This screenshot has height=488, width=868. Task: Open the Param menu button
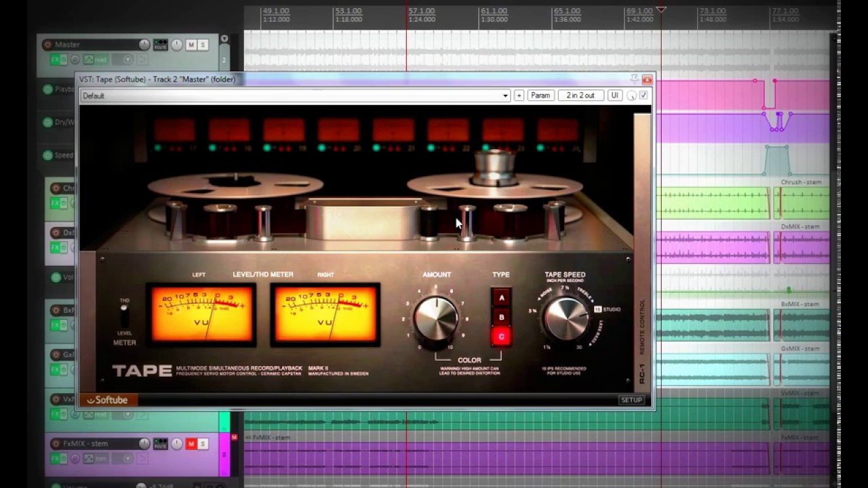[x=540, y=96]
